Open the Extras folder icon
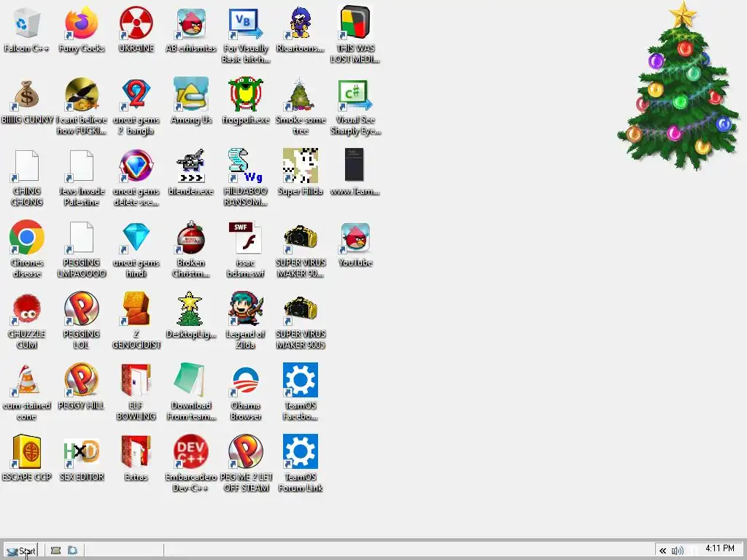747x560 pixels. [x=136, y=452]
